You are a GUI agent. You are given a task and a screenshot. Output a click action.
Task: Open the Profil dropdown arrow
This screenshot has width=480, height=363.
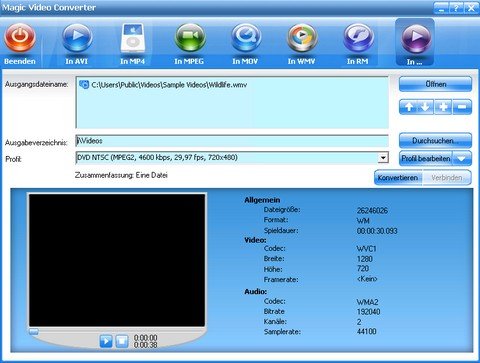coord(383,157)
